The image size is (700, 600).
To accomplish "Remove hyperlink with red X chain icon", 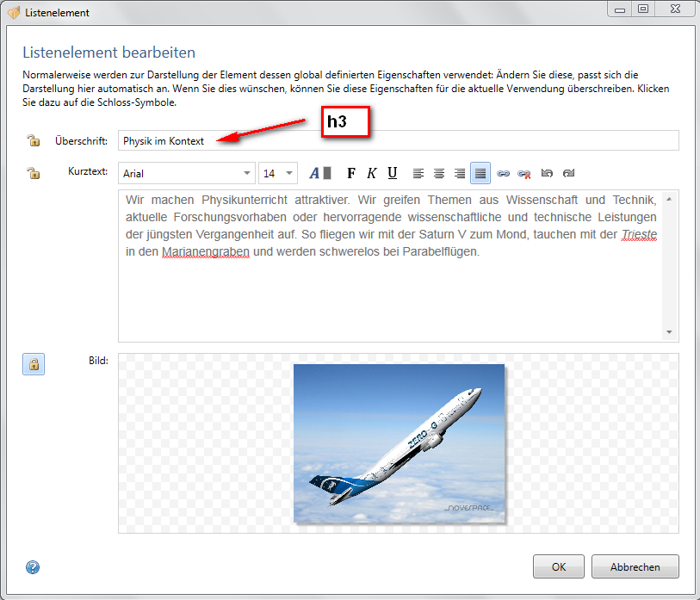I will point(524,174).
